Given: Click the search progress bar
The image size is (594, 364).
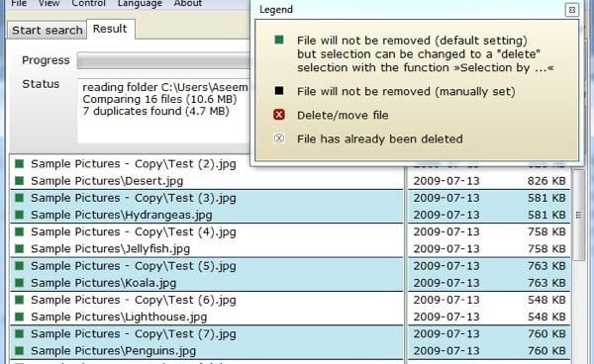Looking at the screenshot, I should pyautogui.click(x=163, y=60).
